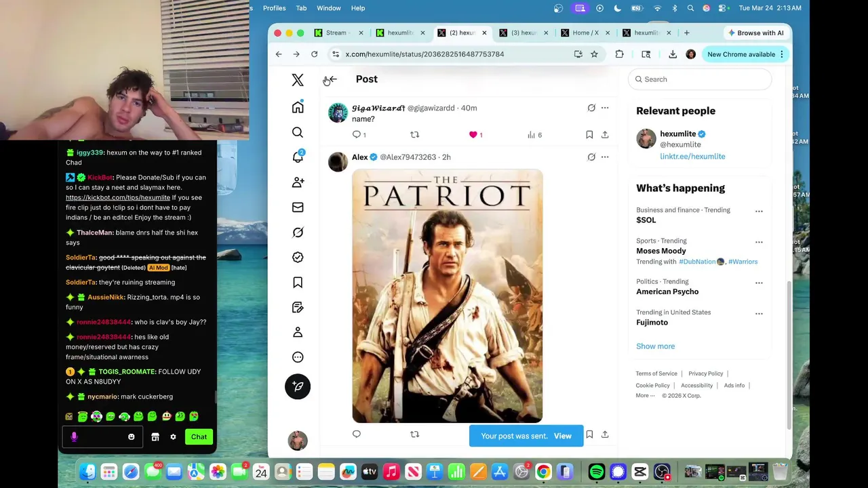Open Messages envelope in X sidebar
Screen dimensions: 868x488
298,207
